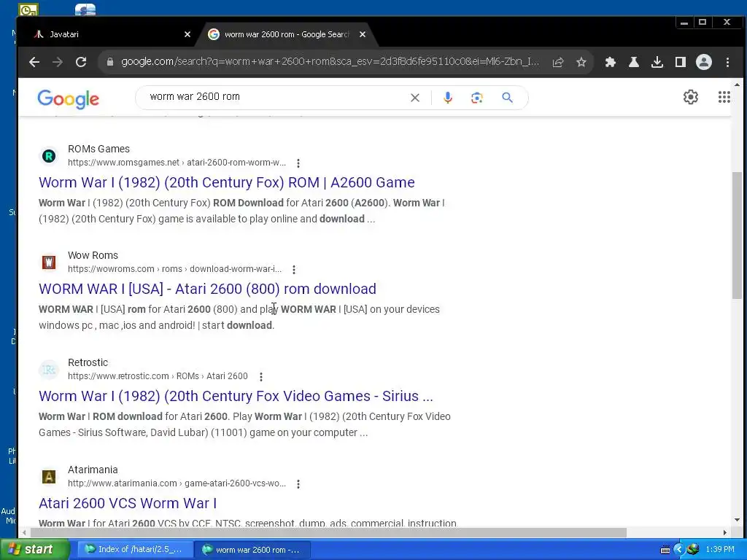Image resolution: width=747 pixels, height=560 pixels.
Task: Click the Retrostic site name
Action: [88, 363]
